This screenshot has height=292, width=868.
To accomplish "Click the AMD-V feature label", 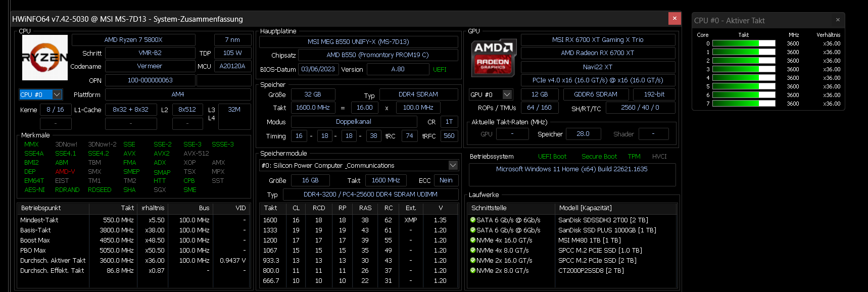I will click(65, 171).
